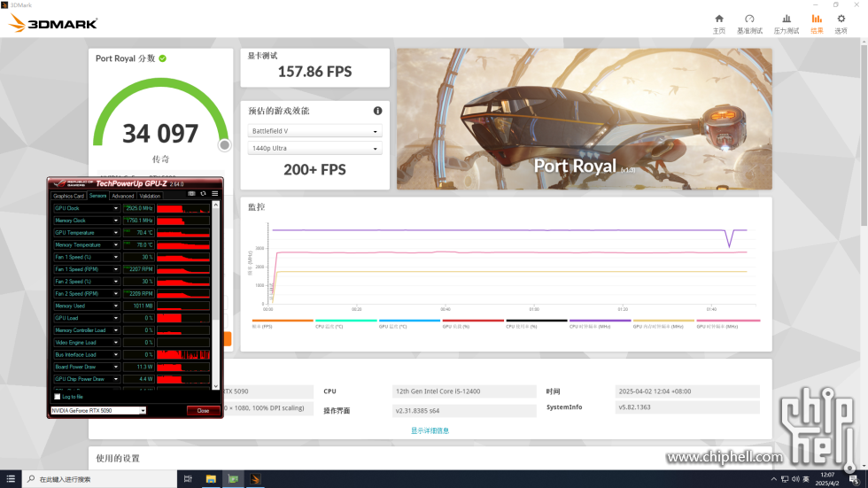The width and height of the screenshot is (868, 488).
Task: Select the GPU-Z Sensors tab
Action: 98,196
